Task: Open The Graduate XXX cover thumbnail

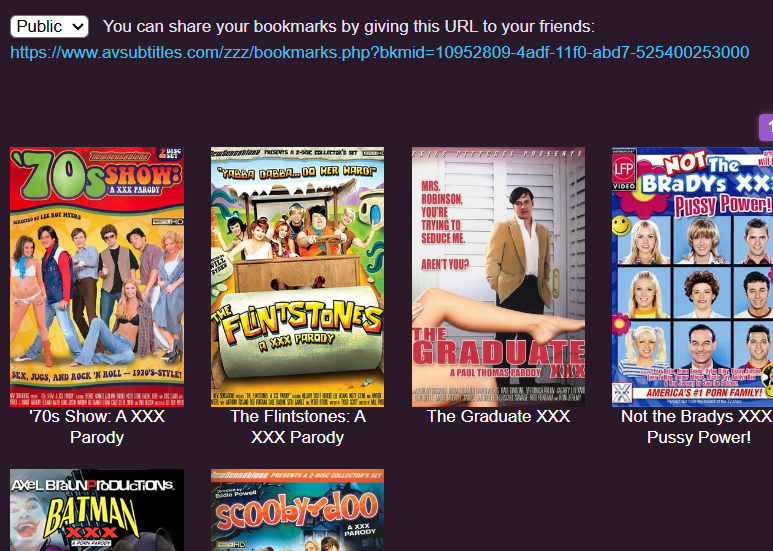Action: [x=498, y=276]
